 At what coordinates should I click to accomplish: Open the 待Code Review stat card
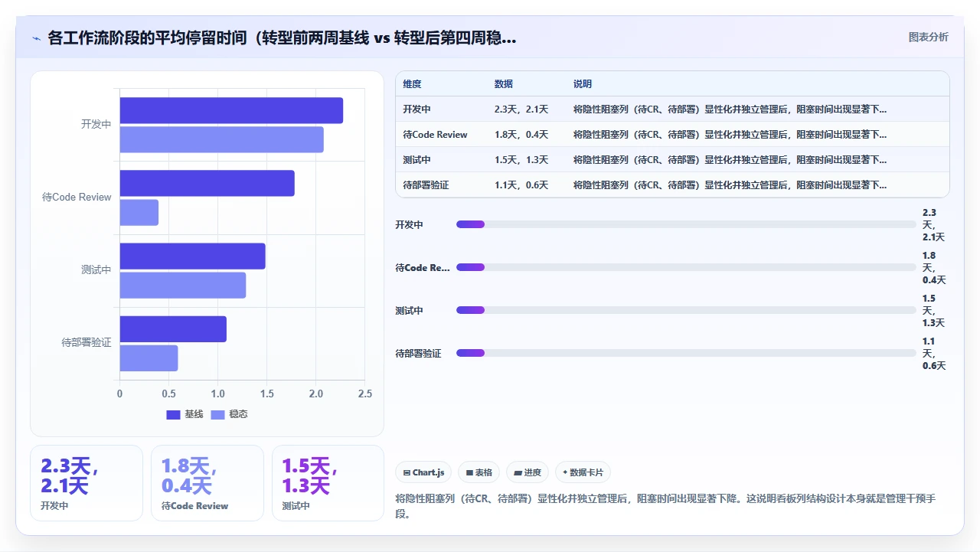pyautogui.click(x=207, y=483)
